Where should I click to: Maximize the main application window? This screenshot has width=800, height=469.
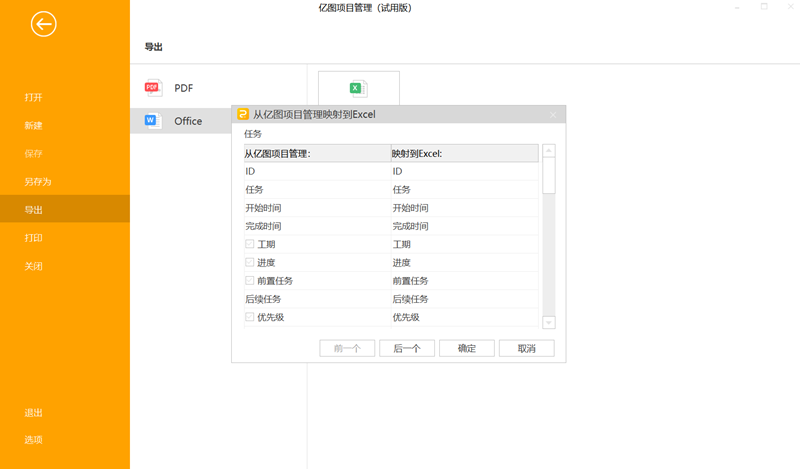tap(764, 7)
